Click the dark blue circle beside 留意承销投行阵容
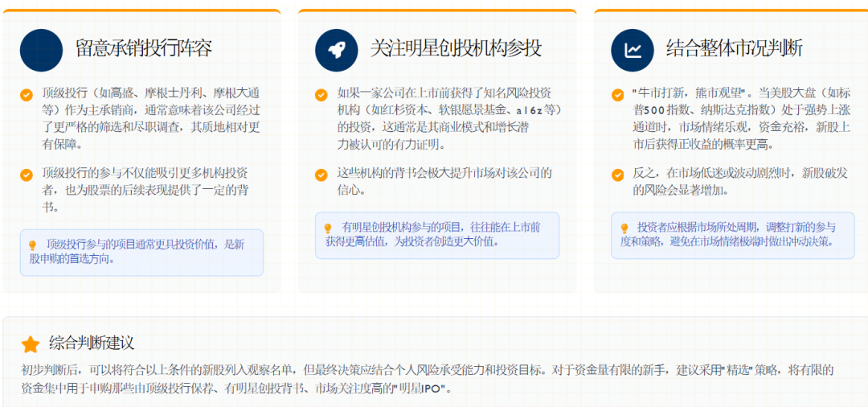Image resolution: width=868 pixels, height=407 pixels. click(x=41, y=51)
